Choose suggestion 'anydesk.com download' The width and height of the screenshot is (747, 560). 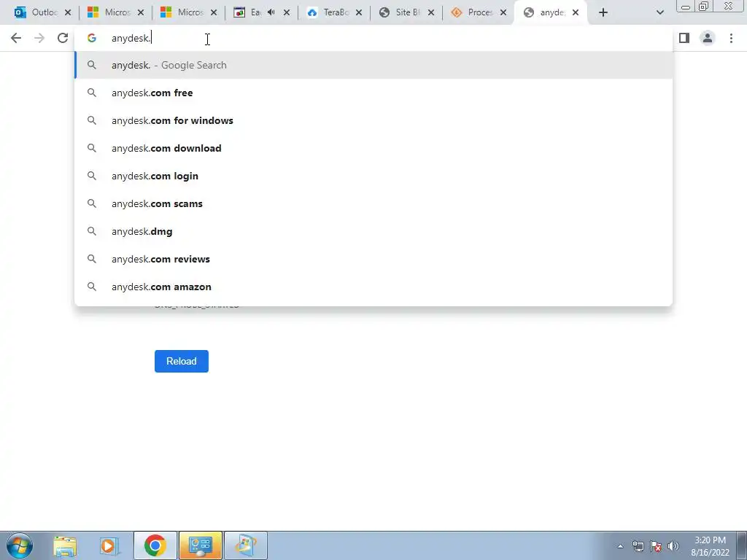tap(373, 148)
